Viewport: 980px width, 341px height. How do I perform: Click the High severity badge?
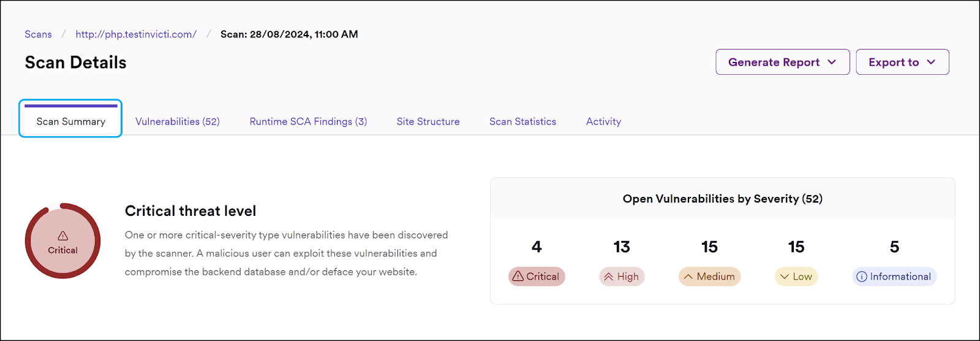pos(622,277)
